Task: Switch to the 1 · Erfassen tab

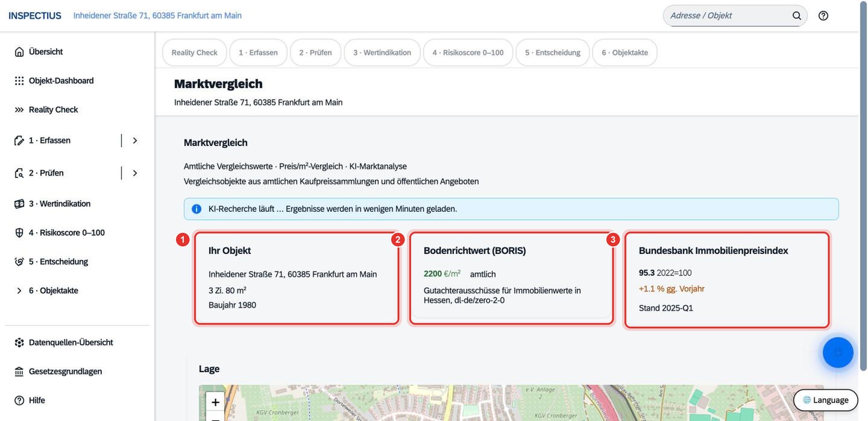Action: (258, 52)
